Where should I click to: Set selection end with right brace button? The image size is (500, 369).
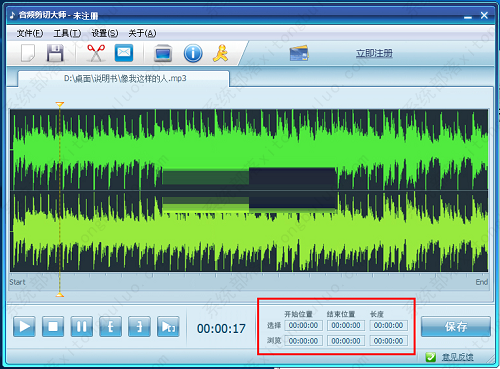pos(139,327)
